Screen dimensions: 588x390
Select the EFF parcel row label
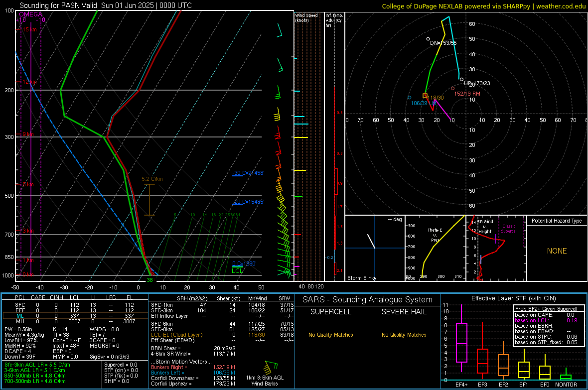coord(20,310)
